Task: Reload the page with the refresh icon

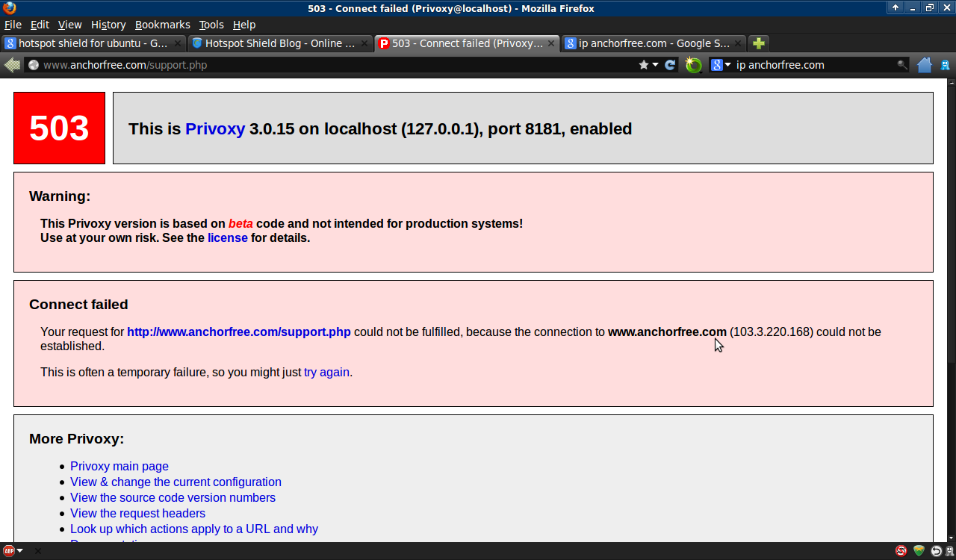Action: (x=671, y=65)
